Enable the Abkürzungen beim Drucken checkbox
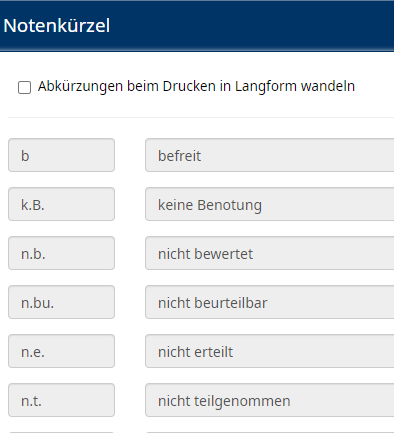 pos(24,87)
